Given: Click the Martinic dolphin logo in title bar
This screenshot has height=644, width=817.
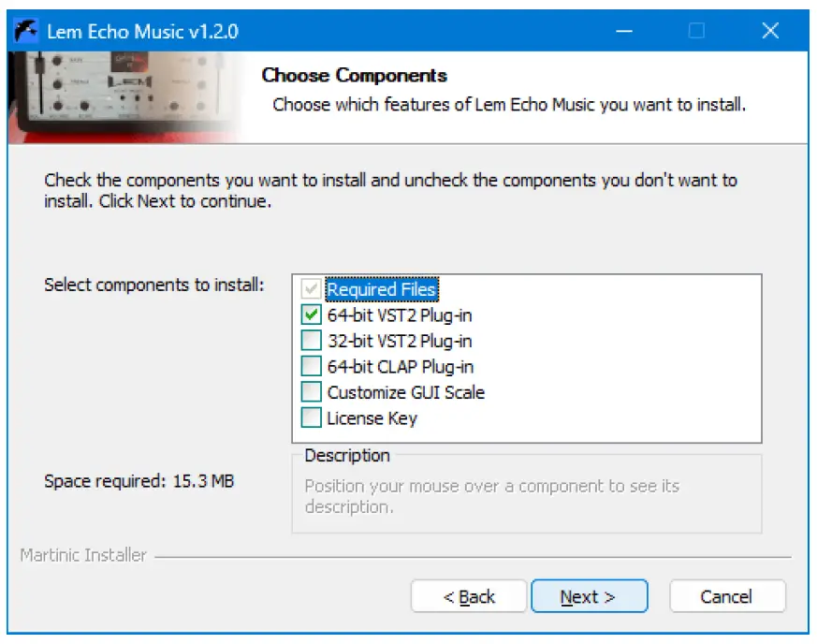Looking at the screenshot, I should [x=24, y=29].
